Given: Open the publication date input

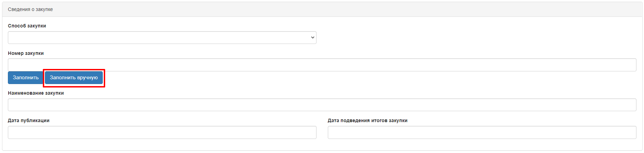Looking at the screenshot, I should click(x=162, y=132).
